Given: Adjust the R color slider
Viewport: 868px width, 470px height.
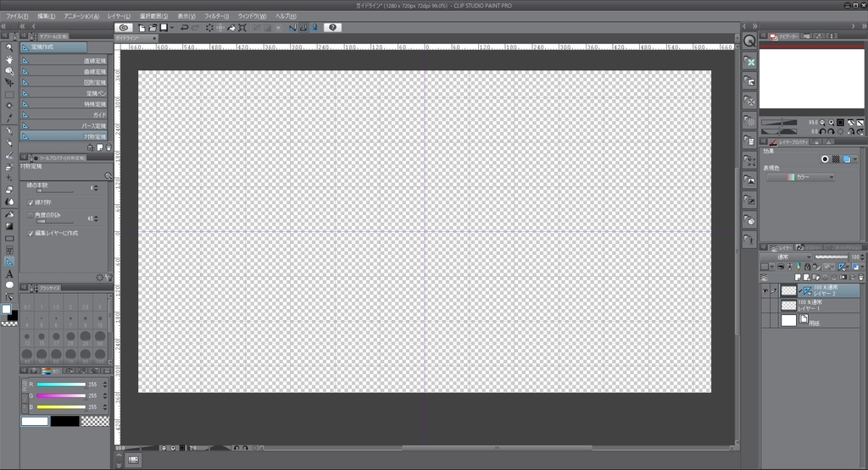Looking at the screenshot, I should tap(61, 384).
